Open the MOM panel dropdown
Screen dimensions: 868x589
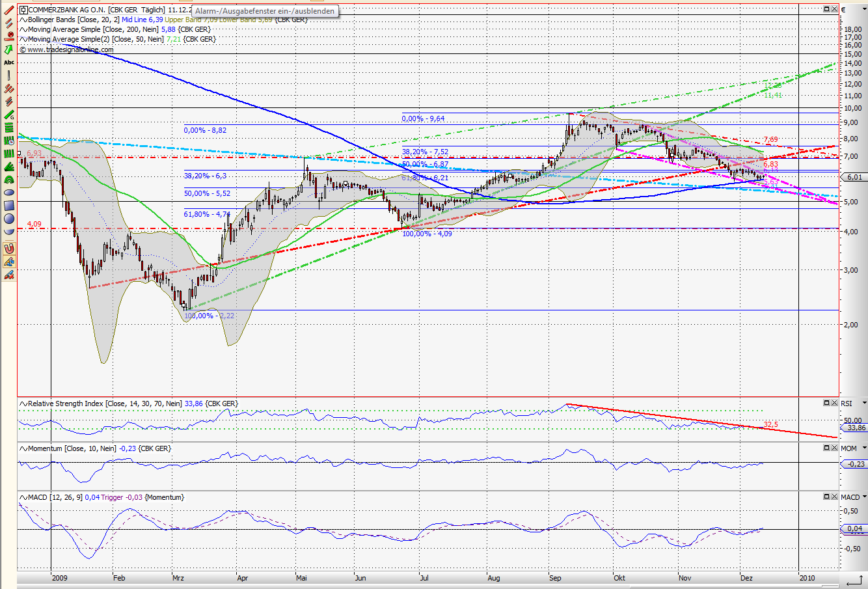(864, 448)
